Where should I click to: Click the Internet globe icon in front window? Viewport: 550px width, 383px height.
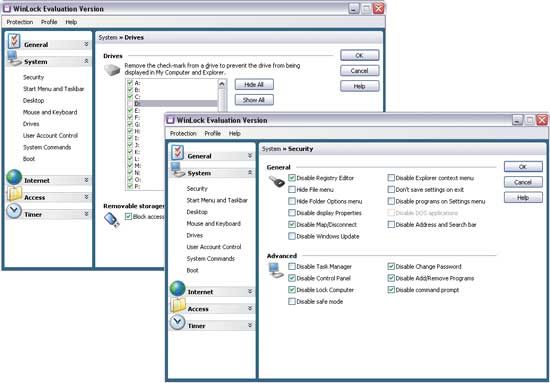click(x=177, y=289)
